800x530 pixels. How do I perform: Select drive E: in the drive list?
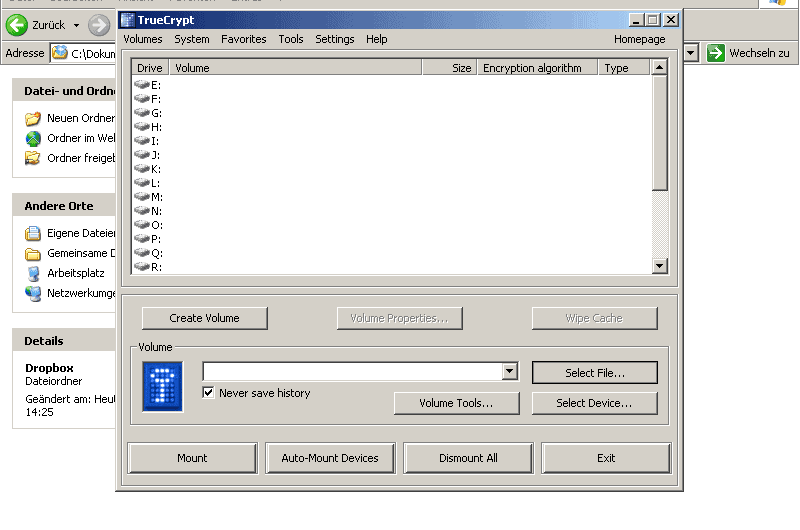(147, 85)
